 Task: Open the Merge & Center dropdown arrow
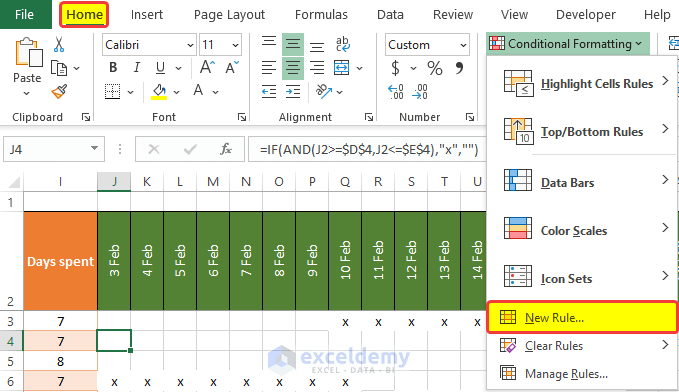(x=359, y=68)
